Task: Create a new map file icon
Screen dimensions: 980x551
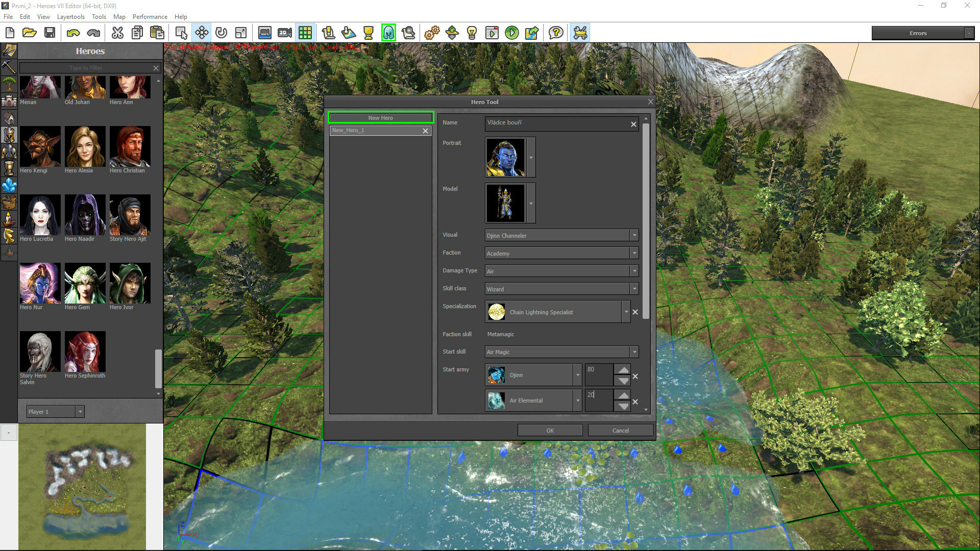Action: 10,33
